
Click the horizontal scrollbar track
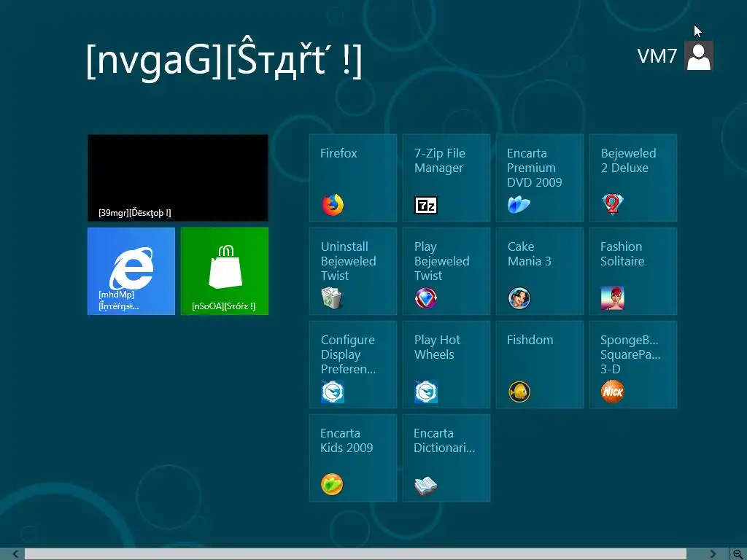pyautogui.click(x=355, y=554)
